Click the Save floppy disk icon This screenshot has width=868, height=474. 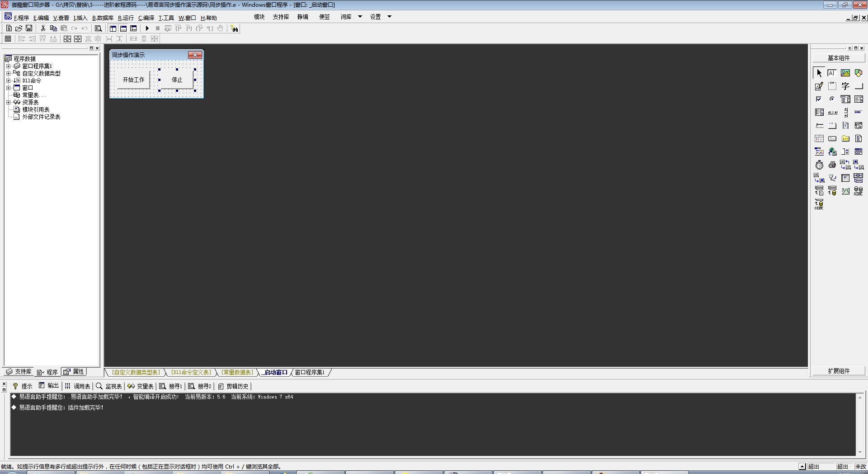pos(29,28)
